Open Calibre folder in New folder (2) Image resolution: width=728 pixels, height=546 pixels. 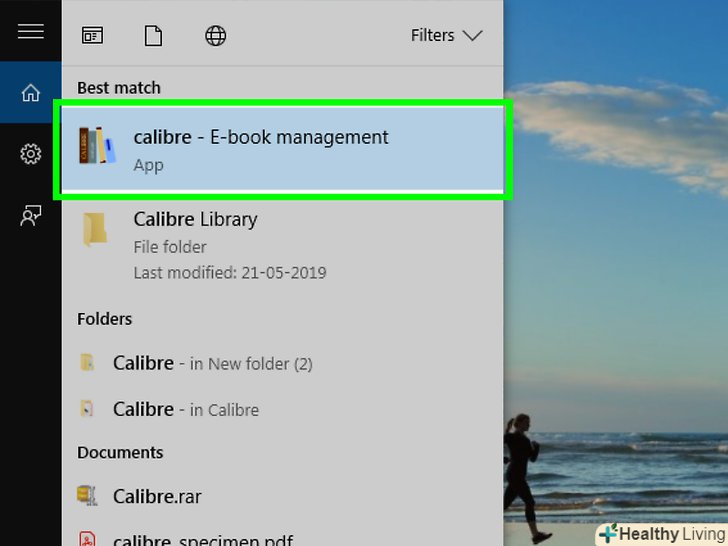283,363
